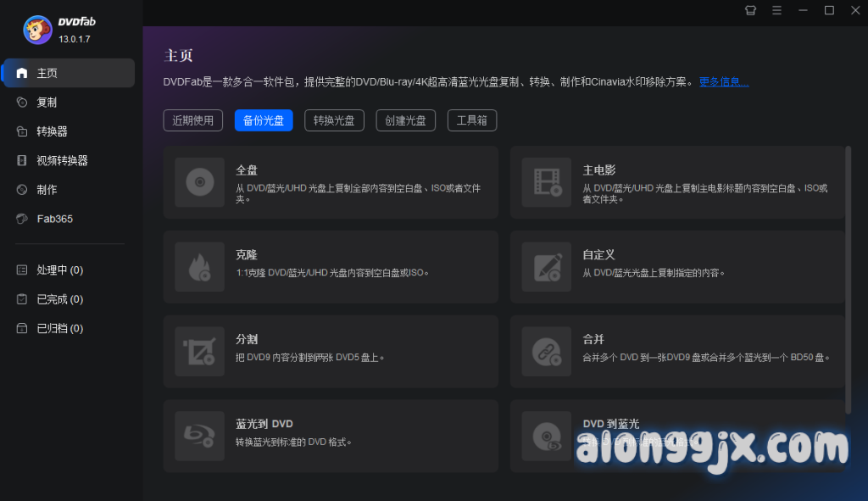Open 视频转换器 in the sidebar
The height and width of the screenshot is (501, 868).
click(62, 160)
